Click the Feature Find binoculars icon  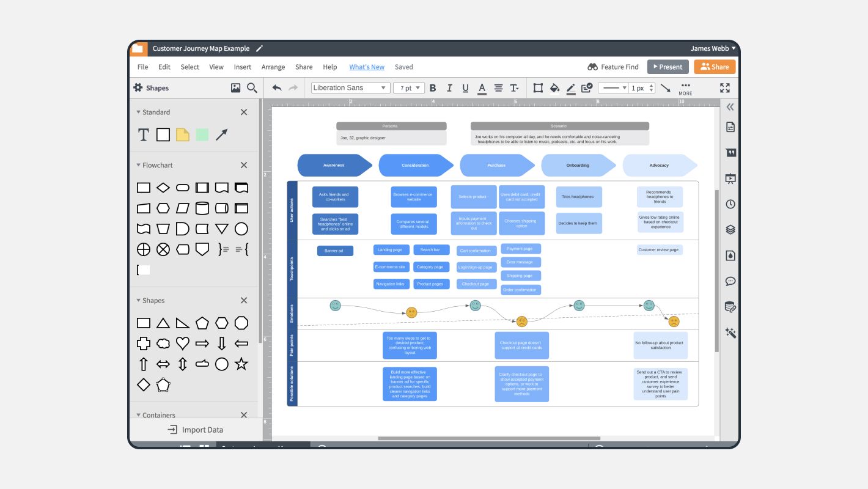[x=592, y=67]
